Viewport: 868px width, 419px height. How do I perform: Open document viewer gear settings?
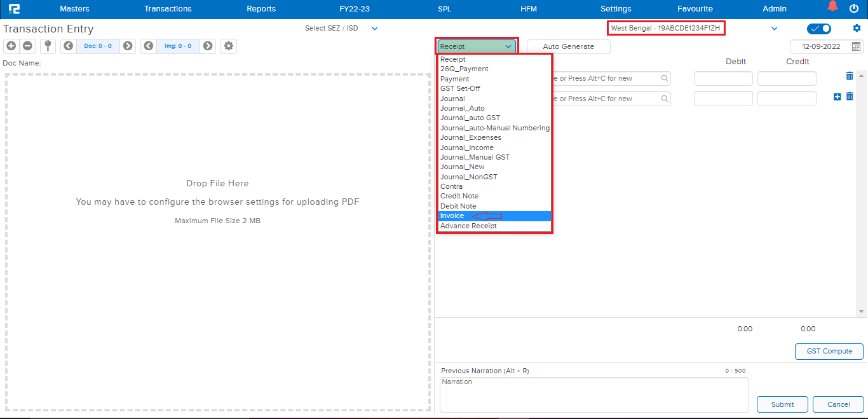click(229, 46)
